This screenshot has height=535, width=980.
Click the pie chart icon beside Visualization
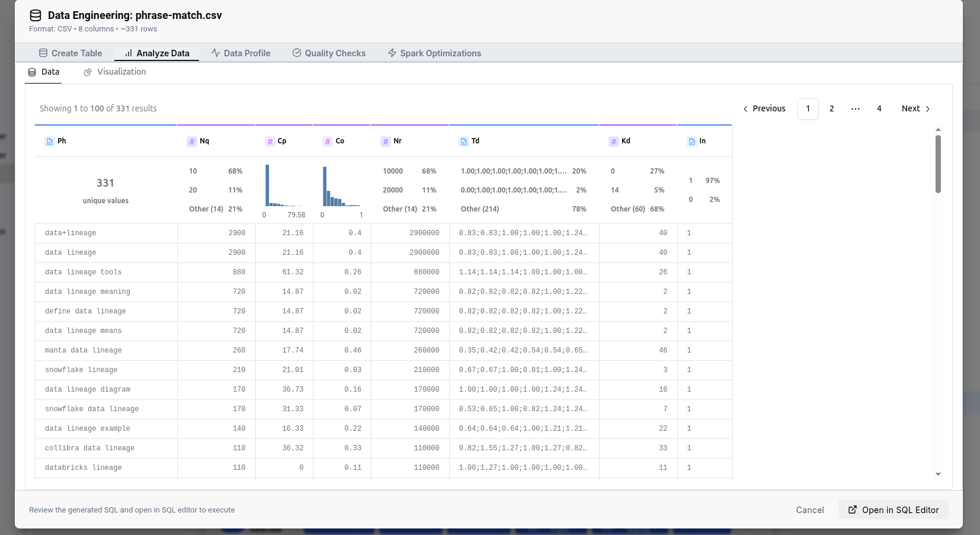click(88, 72)
